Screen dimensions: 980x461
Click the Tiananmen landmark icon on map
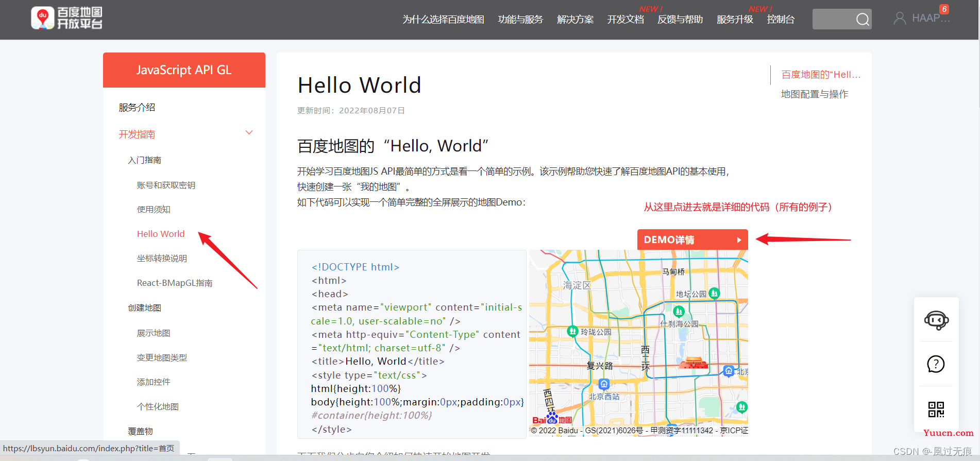[x=694, y=363]
